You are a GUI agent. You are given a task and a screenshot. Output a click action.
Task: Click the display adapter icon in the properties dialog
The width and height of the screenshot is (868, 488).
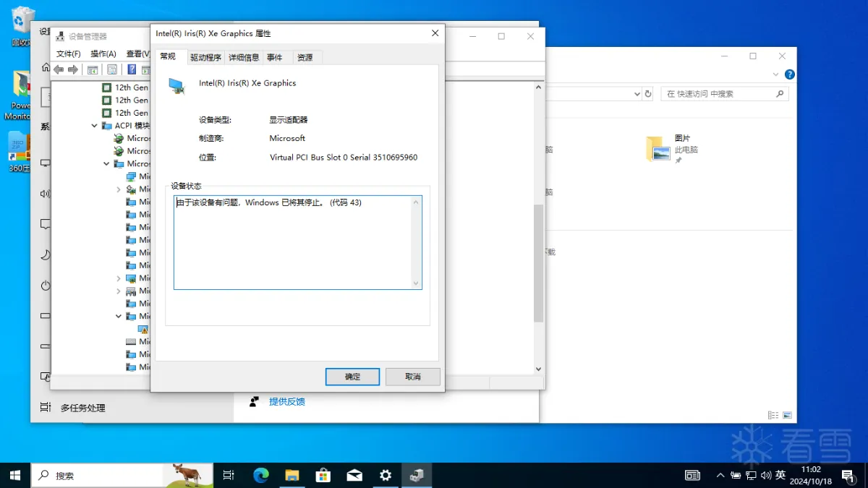point(176,86)
